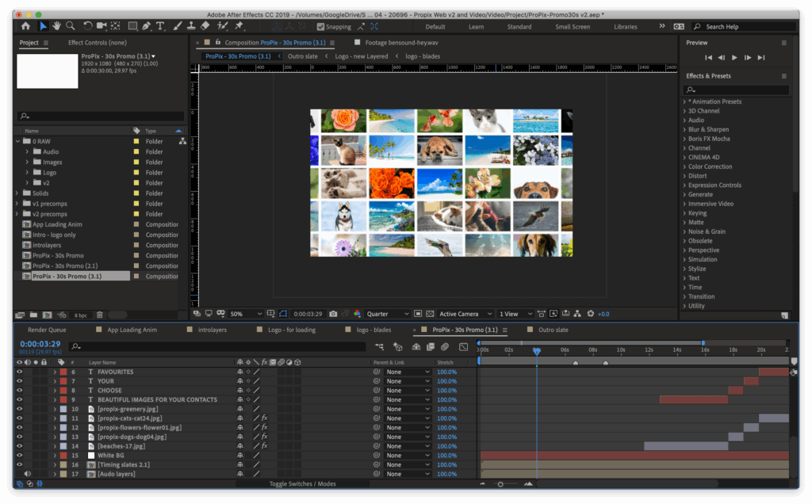Screen dimensions: 812x504
Task: Mute audio on the Audo layers layer
Action: pos(28,474)
